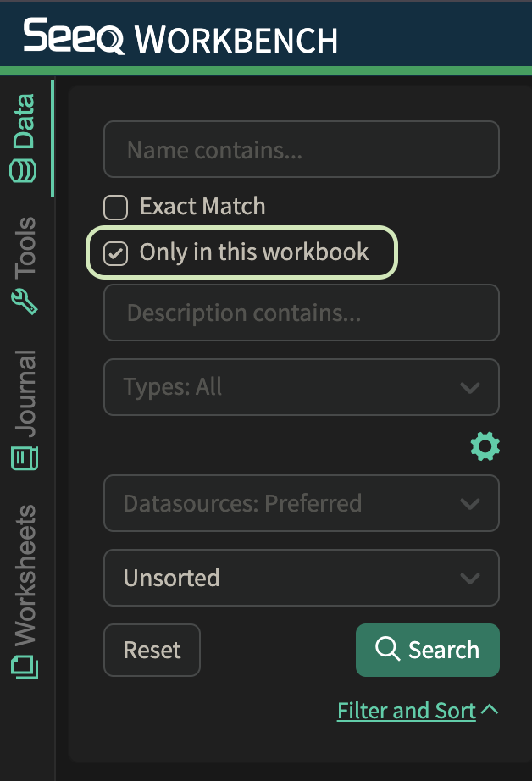Open the Unsorted sort order dropdown
The width and height of the screenshot is (532, 781).
point(302,578)
